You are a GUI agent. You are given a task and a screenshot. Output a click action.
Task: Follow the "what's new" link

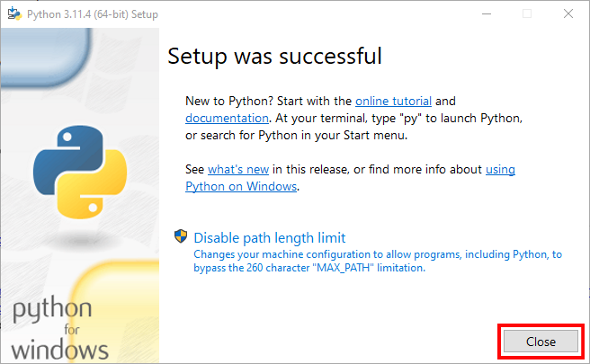point(239,169)
